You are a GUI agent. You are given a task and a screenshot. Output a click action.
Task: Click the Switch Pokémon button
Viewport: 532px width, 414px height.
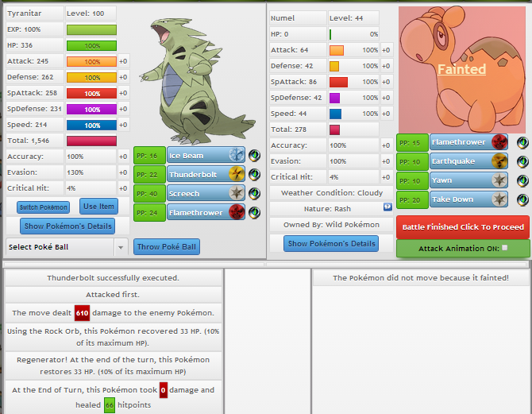tap(43, 207)
